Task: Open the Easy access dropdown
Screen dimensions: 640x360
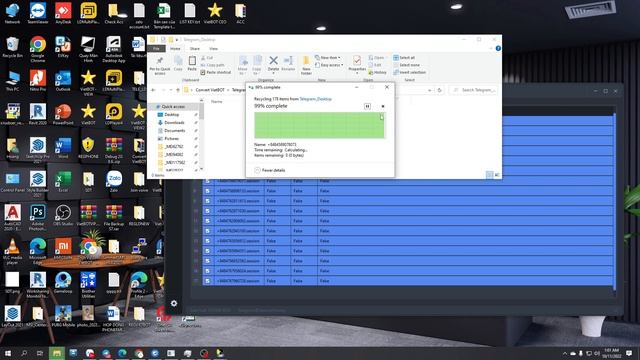Action: point(329,65)
